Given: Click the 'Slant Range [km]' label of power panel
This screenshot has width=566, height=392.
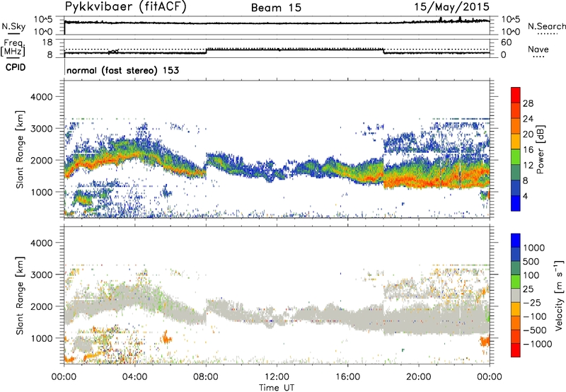Looking at the screenshot, I should coord(20,149).
